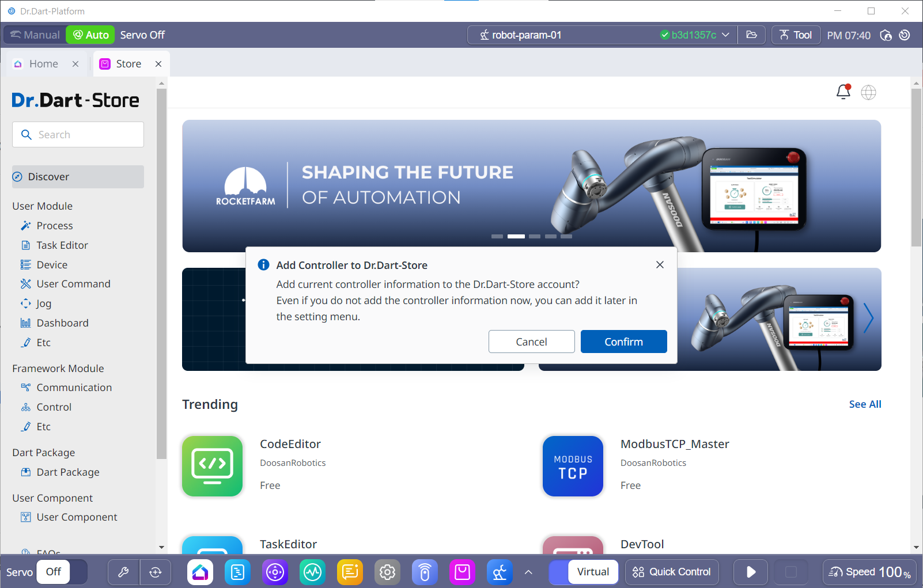This screenshot has height=588, width=923.
Task: Click the Search input field
Action: coord(78,135)
